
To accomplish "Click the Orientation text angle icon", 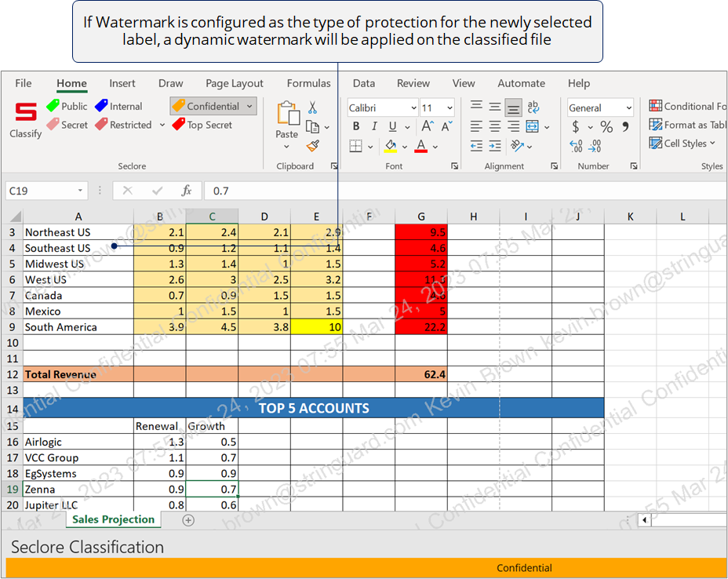I will pyautogui.click(x=517, y=146).
